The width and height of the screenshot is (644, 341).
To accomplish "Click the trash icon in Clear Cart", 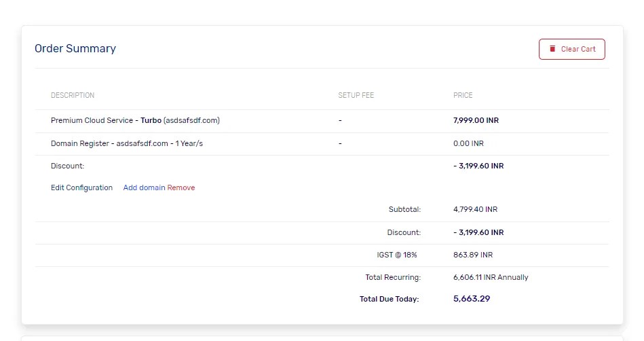I will point(552,49).
